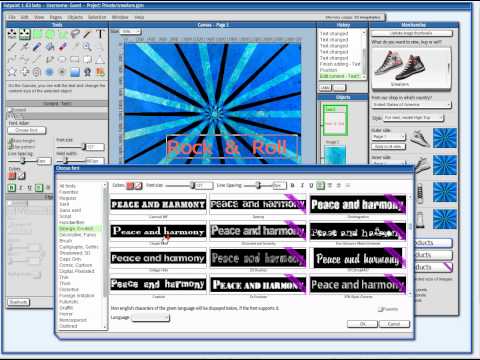Toggle the Auto height checkbox
The image size is (480, 360).
(x=11, y=141)
